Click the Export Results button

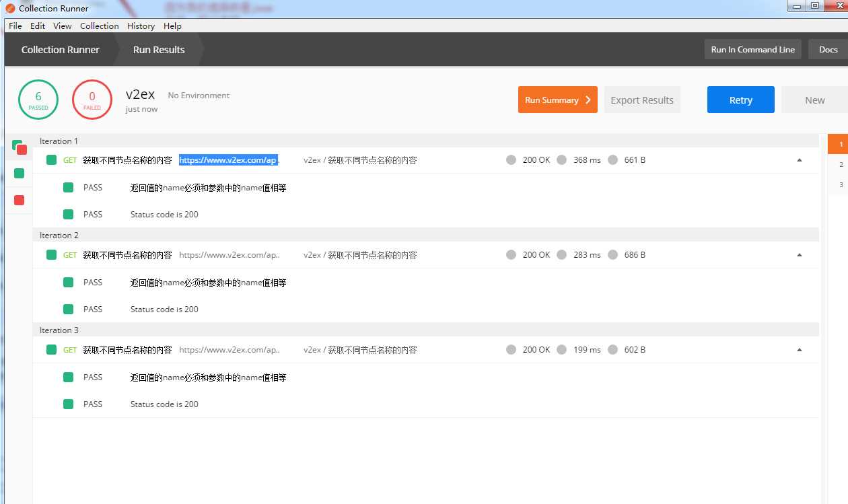pos(642,100)
